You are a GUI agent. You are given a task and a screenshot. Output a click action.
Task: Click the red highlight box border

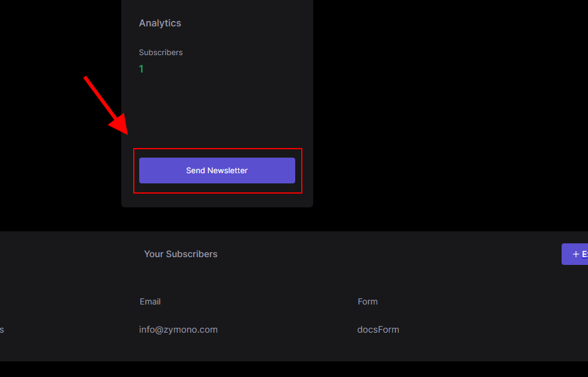click(217, 149)
